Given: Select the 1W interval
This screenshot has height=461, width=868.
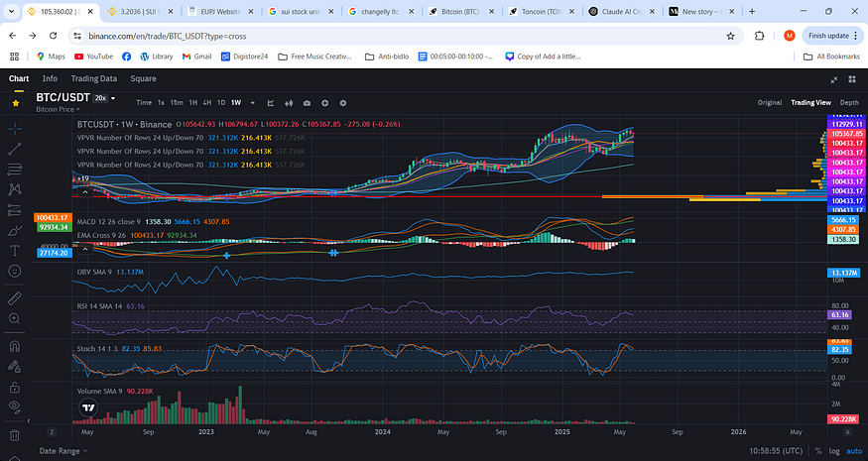Looking at the screenshot, I should click(x=236, y=102).
